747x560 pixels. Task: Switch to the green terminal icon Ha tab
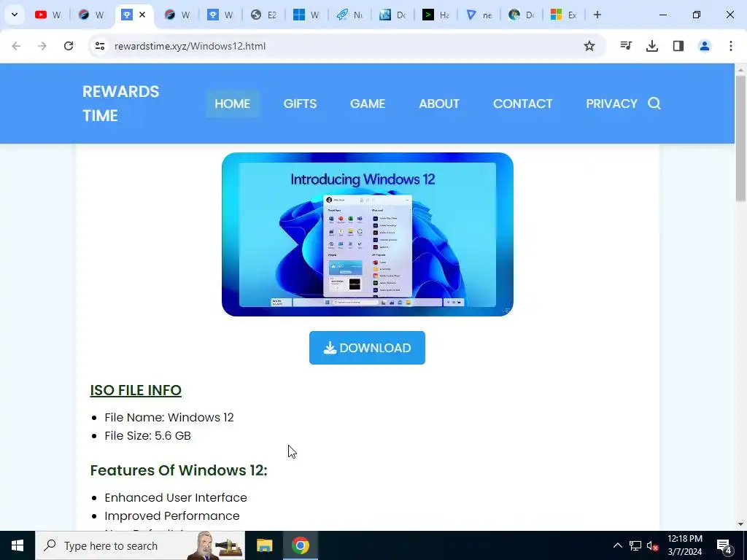pyautogui.click(x=436, y=15)
